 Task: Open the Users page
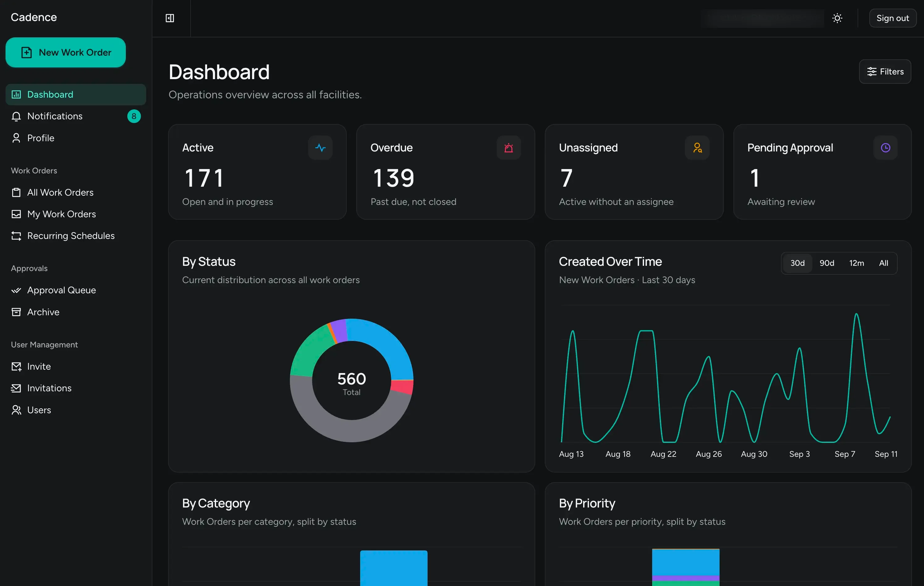76,410
